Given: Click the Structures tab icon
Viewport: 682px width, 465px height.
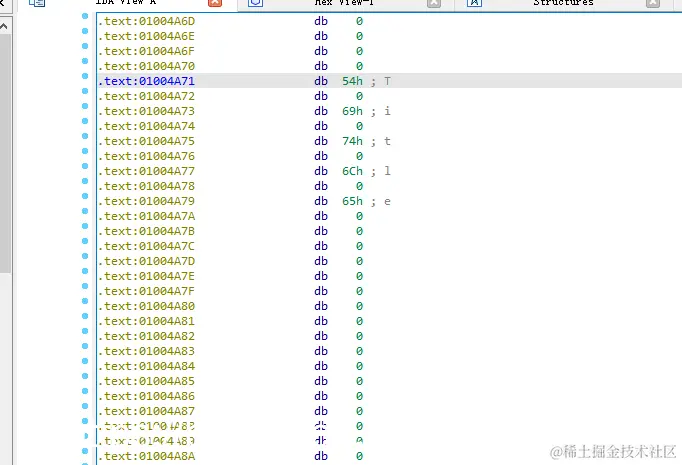Looking at the screenshot, I should (x=474, y=3).
